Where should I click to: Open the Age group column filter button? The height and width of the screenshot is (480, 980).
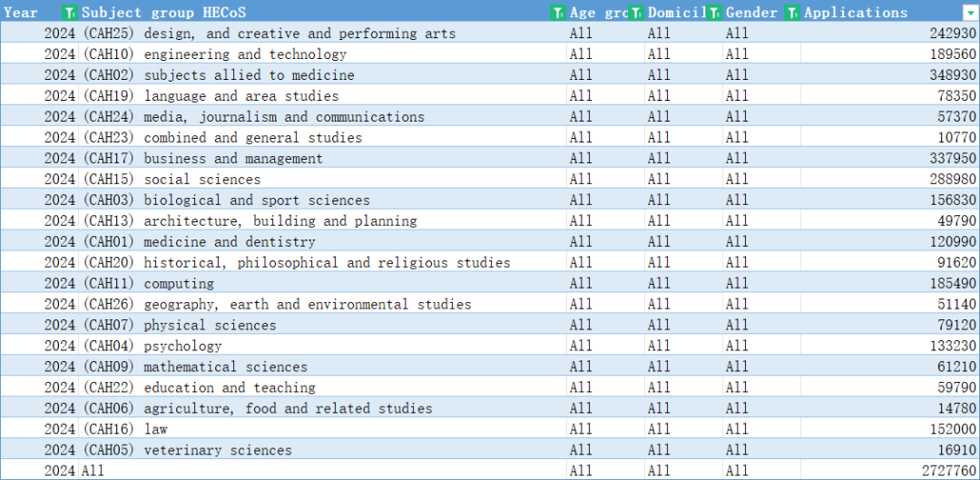click(635, 12)
